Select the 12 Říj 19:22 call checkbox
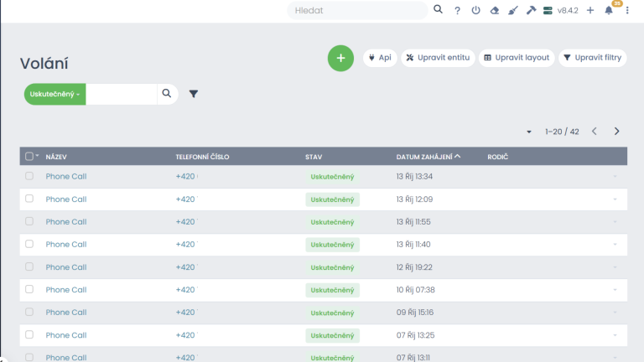 29,266
